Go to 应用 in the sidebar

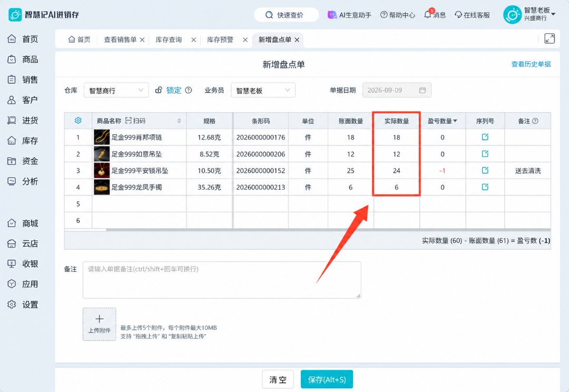(23, 284)
